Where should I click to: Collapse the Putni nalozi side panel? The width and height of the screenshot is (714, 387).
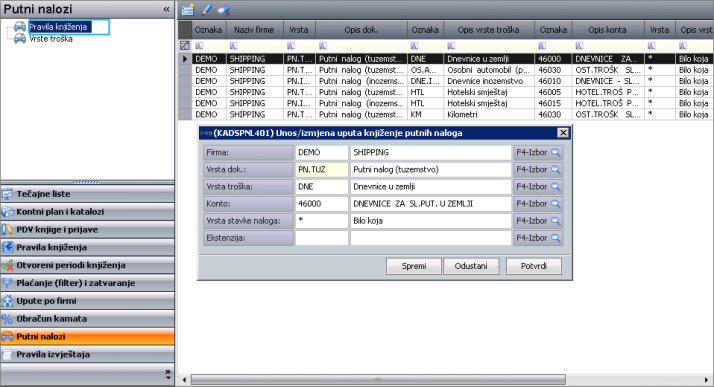coord(166,9)
